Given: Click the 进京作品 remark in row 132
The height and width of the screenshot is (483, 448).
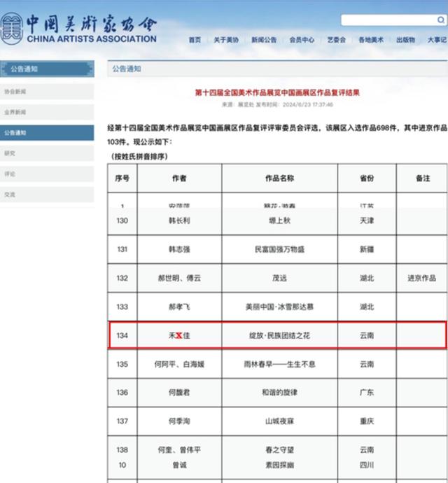Looking at the screenshot, I should 422,278.
